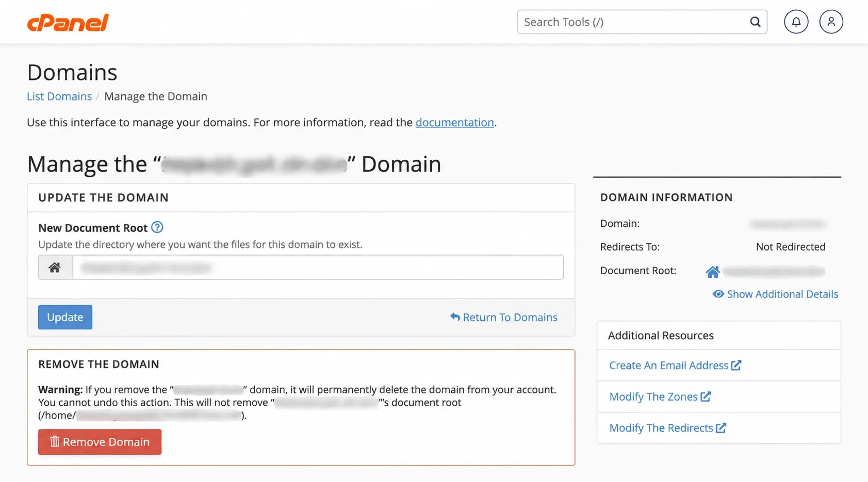Click the eye icon for additional details
The width and height of the screenshot is (868, 482).
pos(718,294)
